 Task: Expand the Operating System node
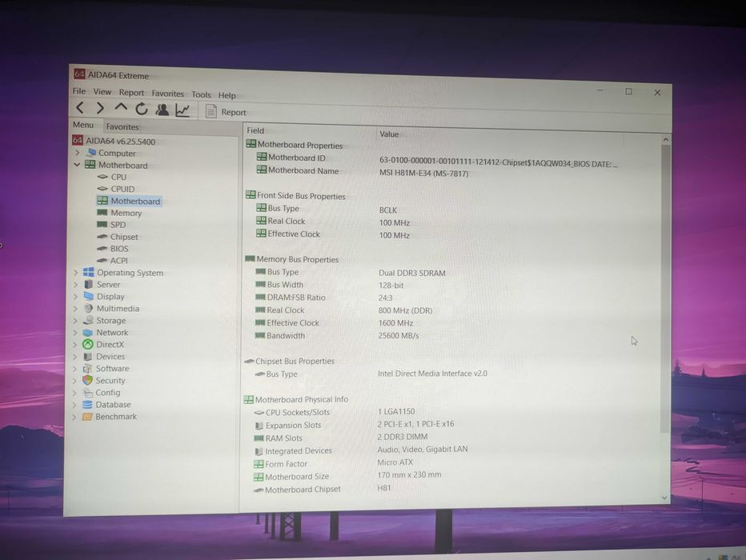pyautogui.click(x=76, y=272)
